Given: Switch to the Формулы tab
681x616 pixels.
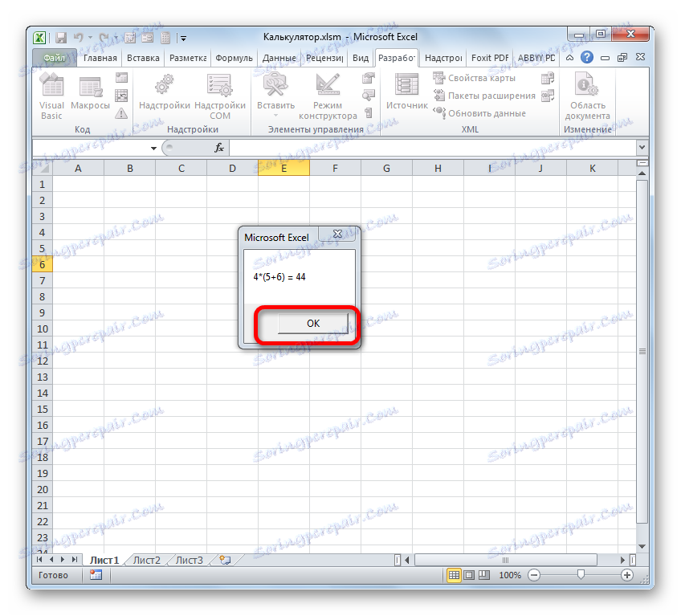Looking at the screenshot, I should pos(234,58).
